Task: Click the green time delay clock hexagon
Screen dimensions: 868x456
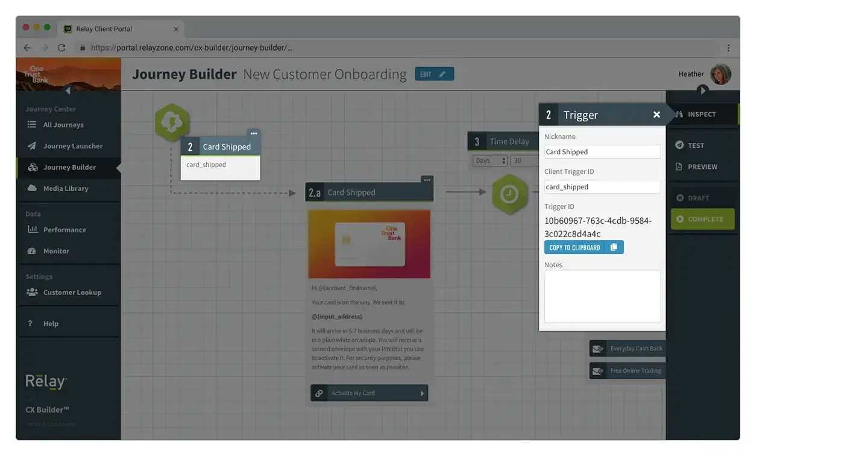Action: [509, 194]
